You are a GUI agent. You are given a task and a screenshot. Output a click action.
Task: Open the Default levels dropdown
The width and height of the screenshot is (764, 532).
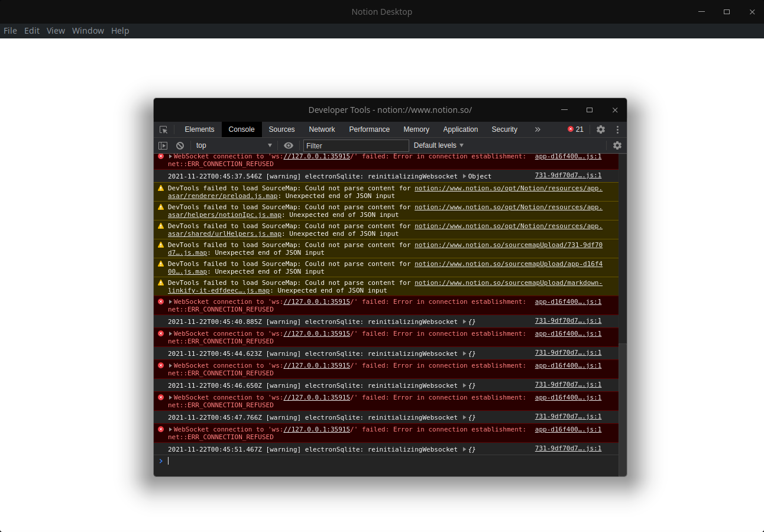438,145
